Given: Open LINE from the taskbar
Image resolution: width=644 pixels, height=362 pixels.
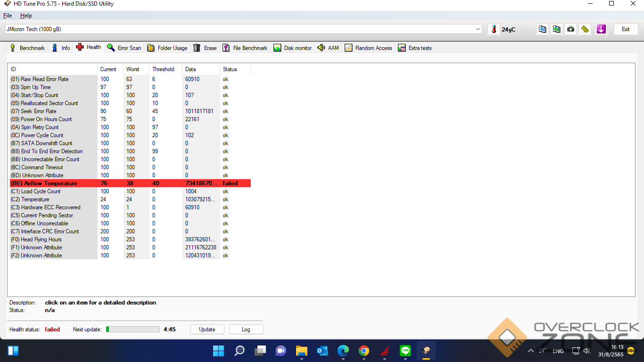Looking at the screenshot, I should 405,351.
